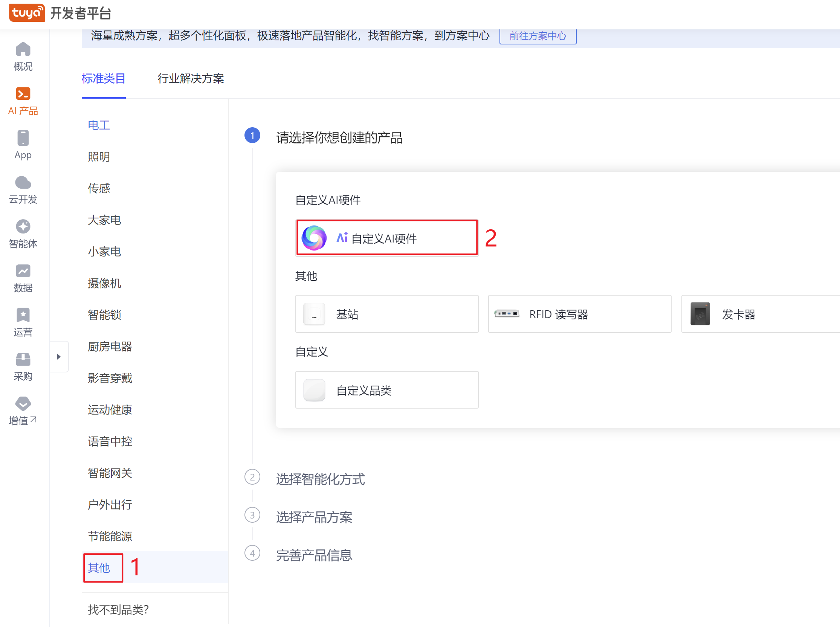Open the AI 产品 sidebar icon

23,94
